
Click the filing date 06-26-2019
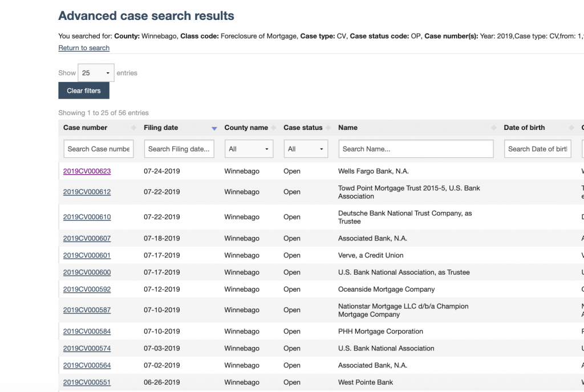click(x=161, y=382)
